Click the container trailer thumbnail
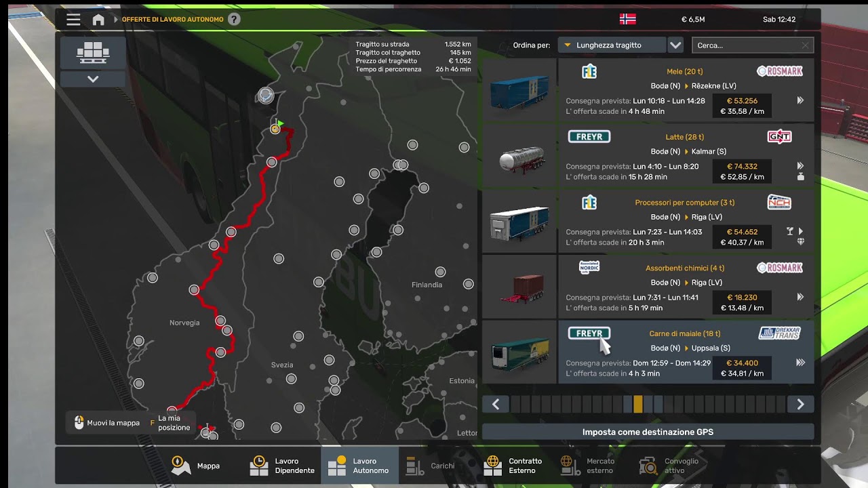868x488 pixels. coord(519,286)
